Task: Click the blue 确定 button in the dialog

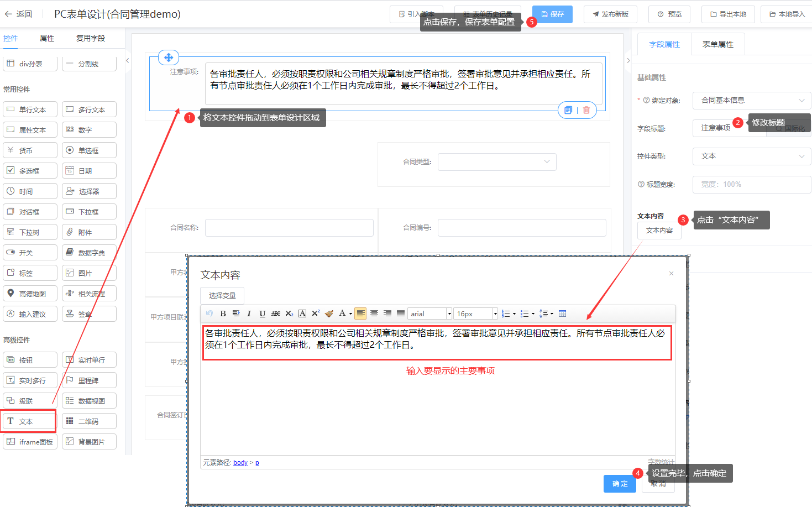Action: 620,484
